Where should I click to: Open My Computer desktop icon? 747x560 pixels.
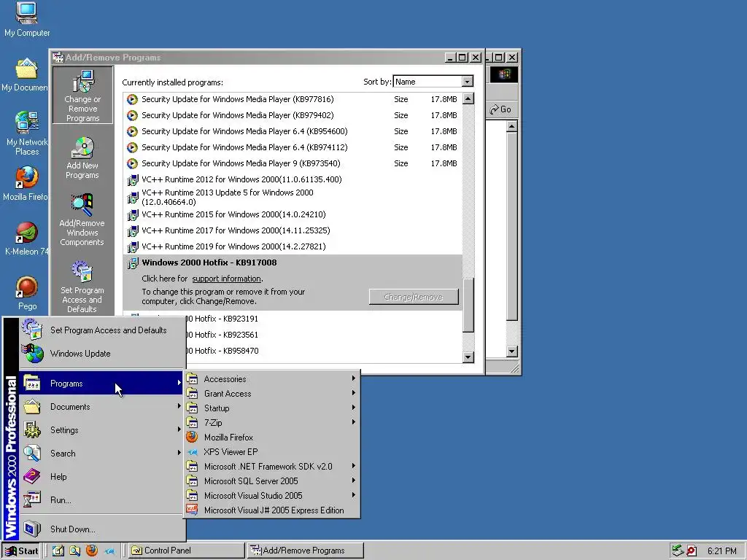(x=27, y=20)
